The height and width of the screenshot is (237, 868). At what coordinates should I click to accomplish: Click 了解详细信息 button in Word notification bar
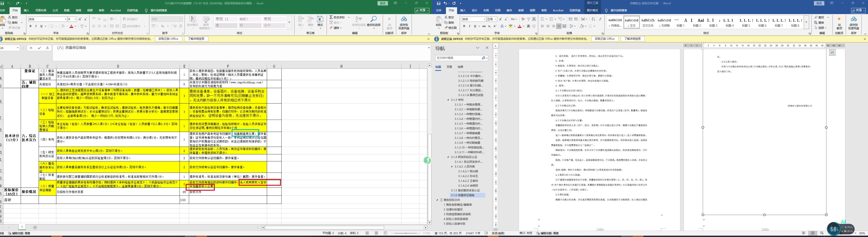pyautogui.click(x=633, y=39)
